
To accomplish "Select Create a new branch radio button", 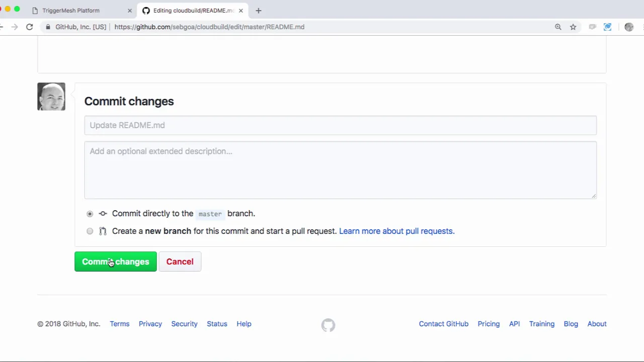I will click(90, 231).
